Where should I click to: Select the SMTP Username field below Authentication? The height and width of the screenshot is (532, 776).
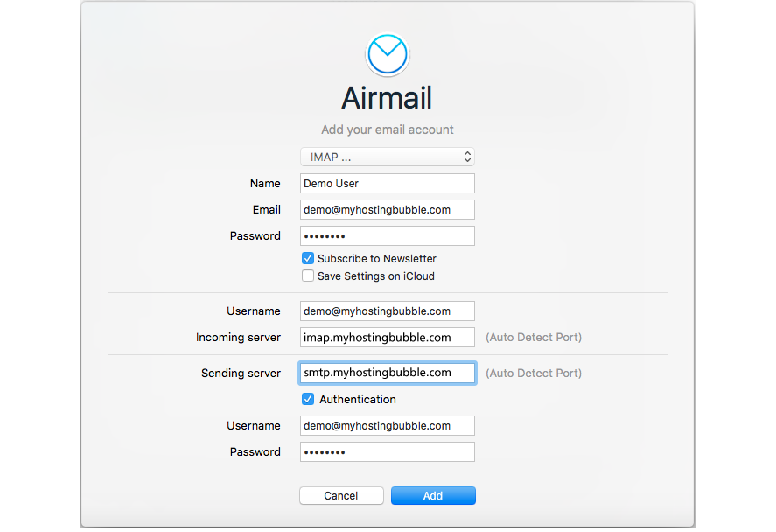pyautogui.click(x=388, y=426)
